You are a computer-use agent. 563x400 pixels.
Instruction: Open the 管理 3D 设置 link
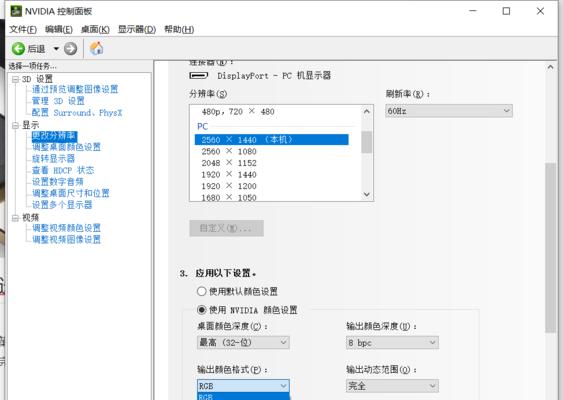point(58,101)
